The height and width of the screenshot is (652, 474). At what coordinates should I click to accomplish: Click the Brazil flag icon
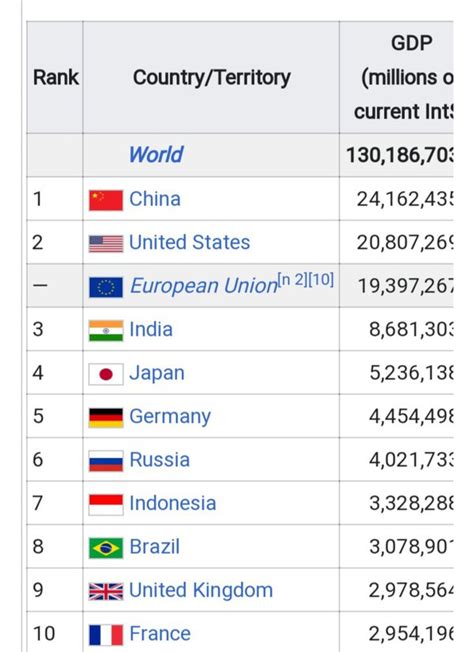pyautogui.click(x=106, y=548)
